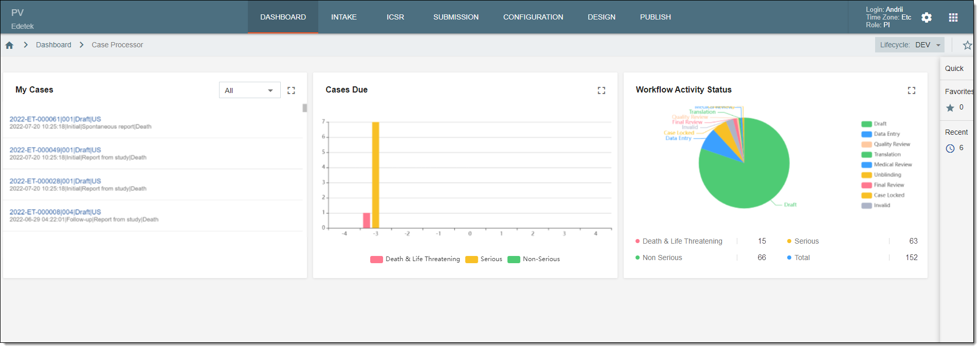Open the My Cases All filter dropdown
Viewport: 980px width, 349px height.
pos(249,90)
